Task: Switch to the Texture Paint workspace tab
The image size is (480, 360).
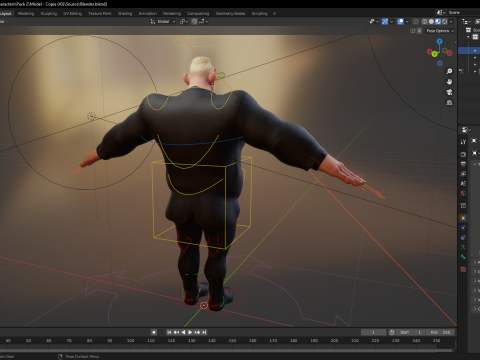Action: [x=100, y=13]
